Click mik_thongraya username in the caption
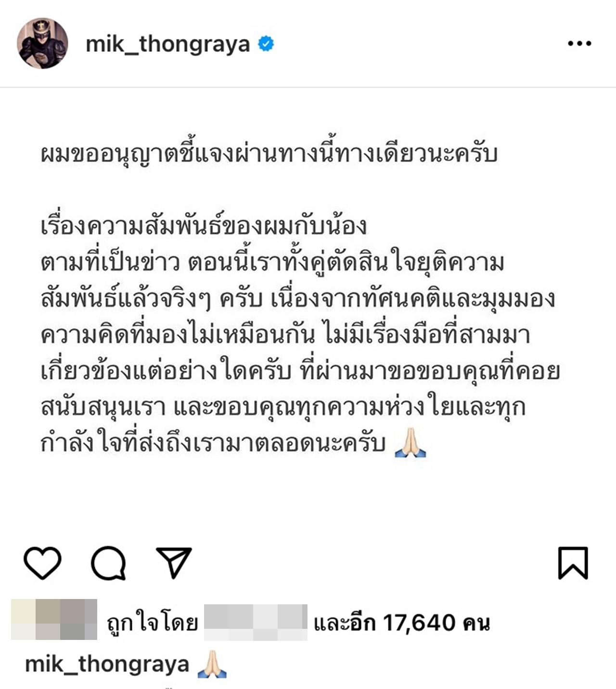616x689 pixels. [x=107, y=664]
